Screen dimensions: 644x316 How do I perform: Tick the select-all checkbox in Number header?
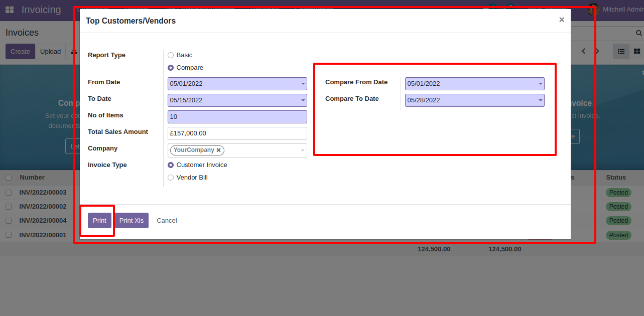(9, 178)
